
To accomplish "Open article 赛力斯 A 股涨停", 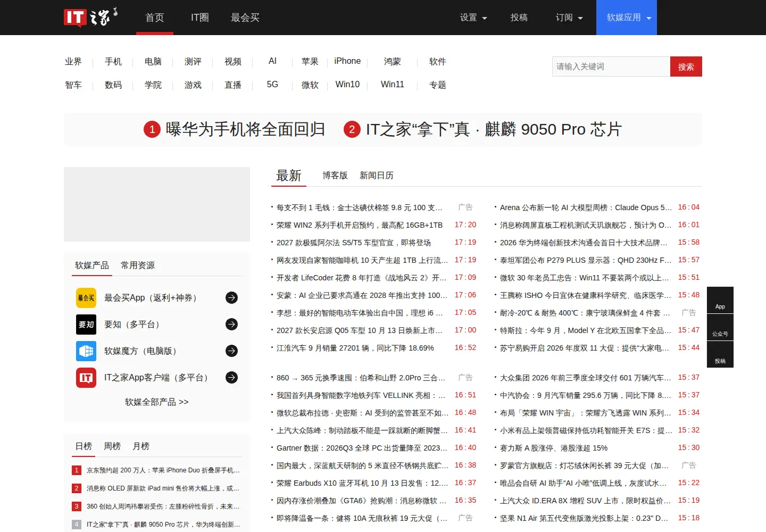I will (x=554, y=448).
